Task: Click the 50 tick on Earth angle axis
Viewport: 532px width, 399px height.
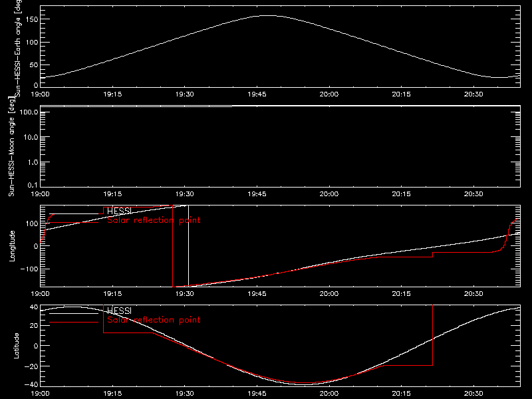Action: click(x=34, y=65)
